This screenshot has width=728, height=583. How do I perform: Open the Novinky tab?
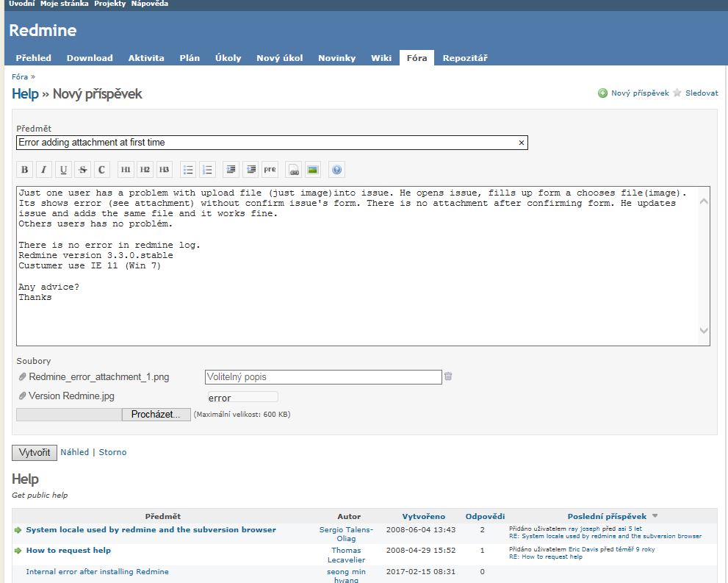[336, 58]
